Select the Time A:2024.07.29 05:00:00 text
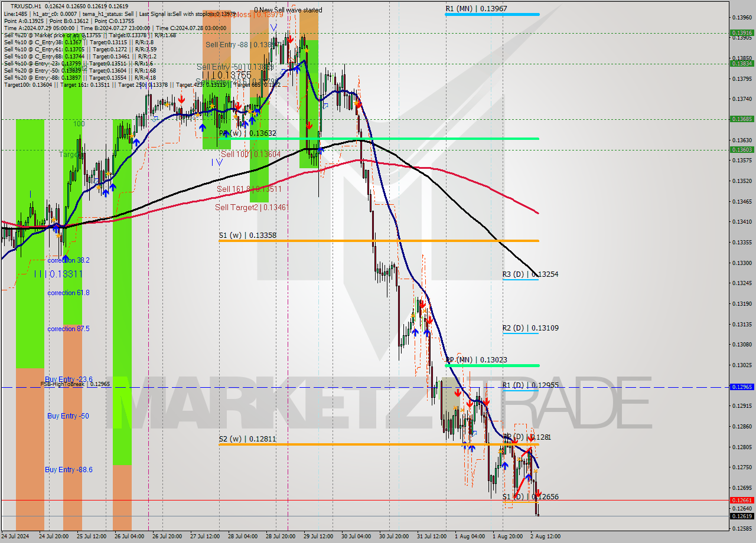 [x=38, y=28]
